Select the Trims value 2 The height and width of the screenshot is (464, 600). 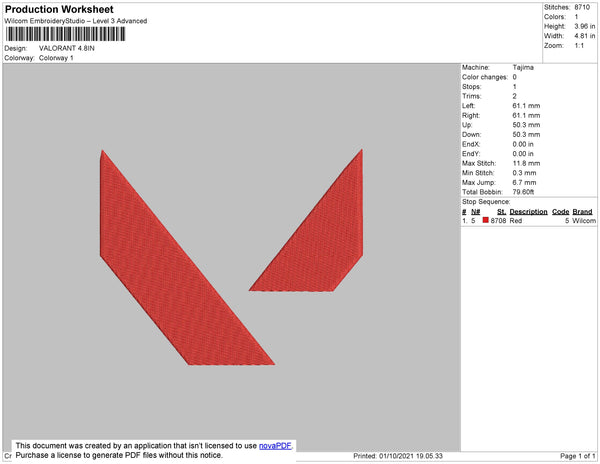tap(515, 96)
